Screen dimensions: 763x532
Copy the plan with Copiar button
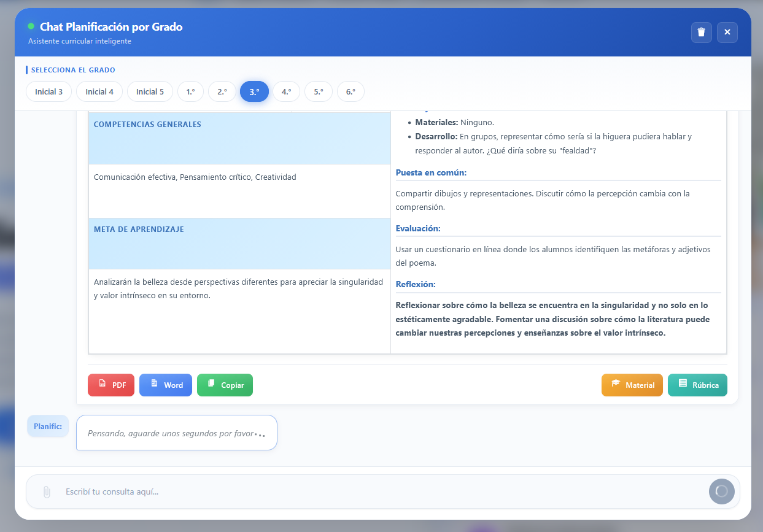coord(225,385)
